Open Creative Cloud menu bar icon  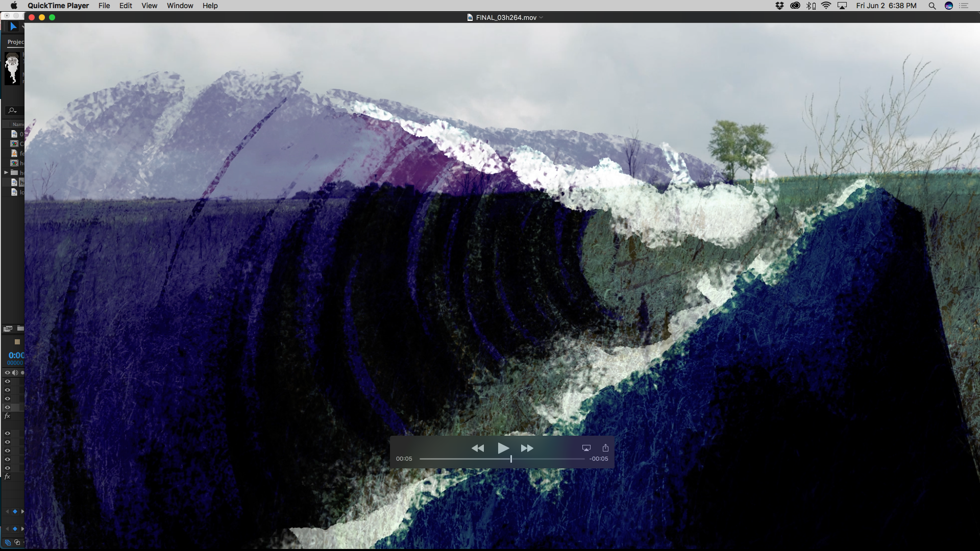coord(795,6)
